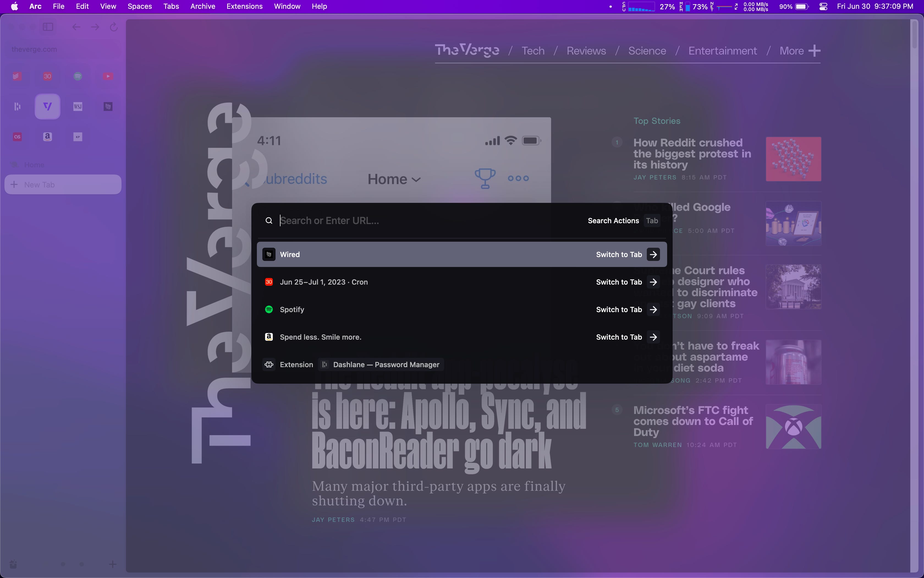Image resolution: width=924 pixels, height=578 pixels.
Task: Open The Verge logo link
Action: (x=467, y=50)
